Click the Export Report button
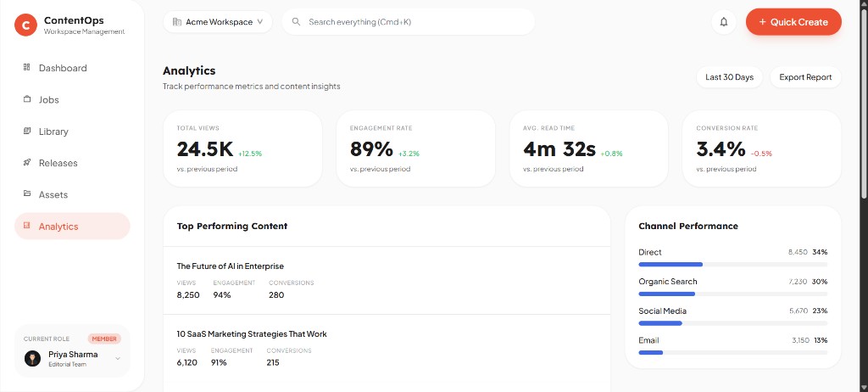The image size is (868, 392). pyautogui.click(x=805, y=77)
